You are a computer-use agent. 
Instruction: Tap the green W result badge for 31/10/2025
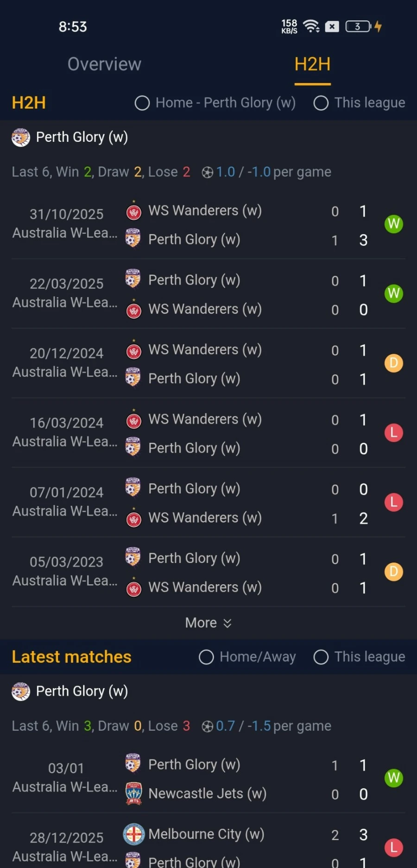pos(393,224)
